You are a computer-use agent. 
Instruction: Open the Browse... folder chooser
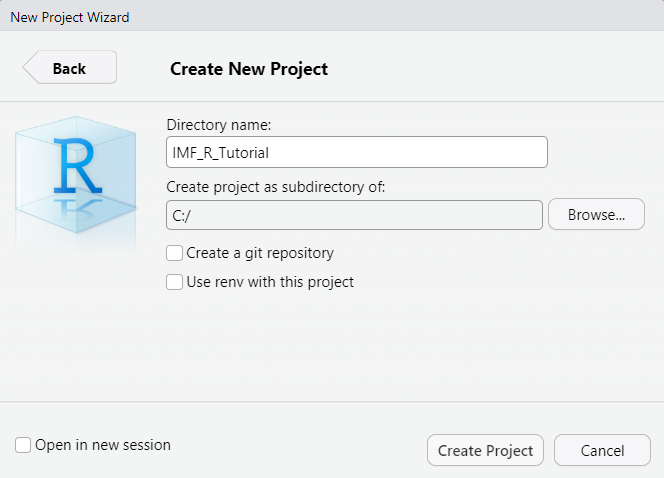pyautogui.click(x=596, y=215)
